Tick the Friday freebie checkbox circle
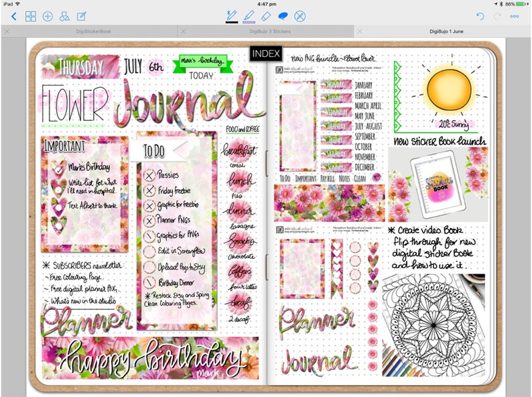 pos(149,190)
